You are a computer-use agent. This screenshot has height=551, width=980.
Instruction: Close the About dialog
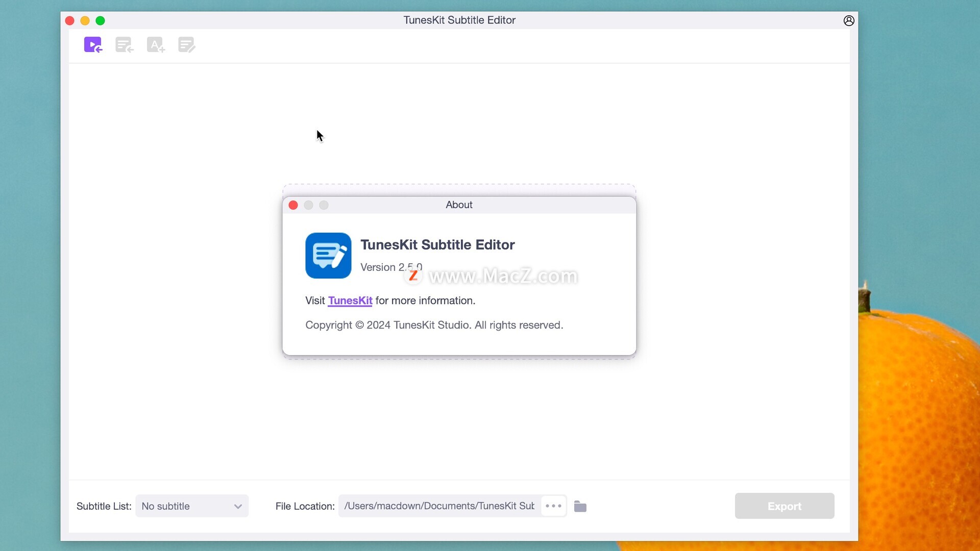point(293,205)
